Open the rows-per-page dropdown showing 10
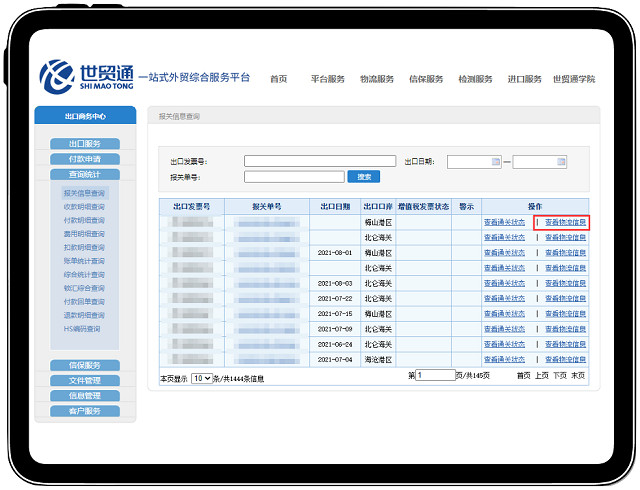 (202, 379)
